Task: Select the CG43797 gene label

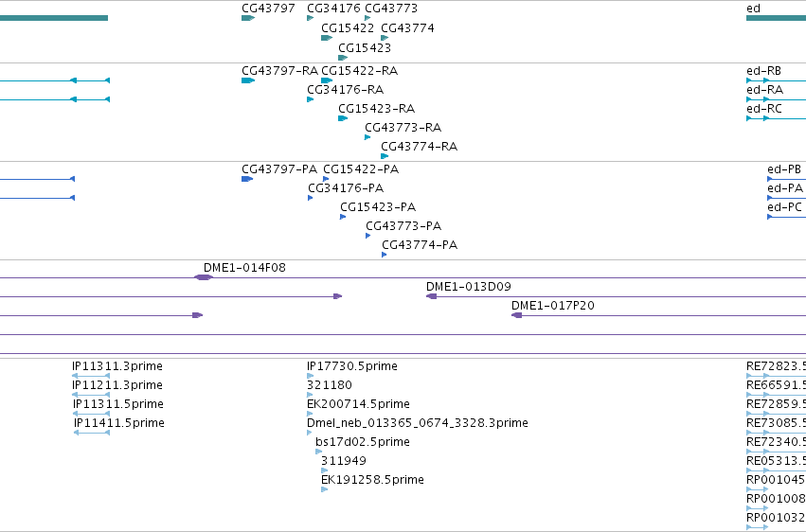Action: tap(268, 9)
